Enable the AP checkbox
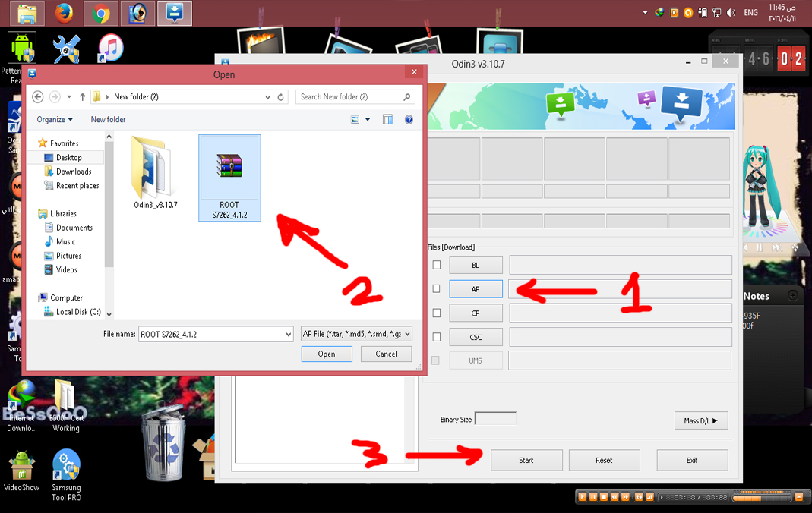Viewport: 812px width, 513px height. [437, 288]
